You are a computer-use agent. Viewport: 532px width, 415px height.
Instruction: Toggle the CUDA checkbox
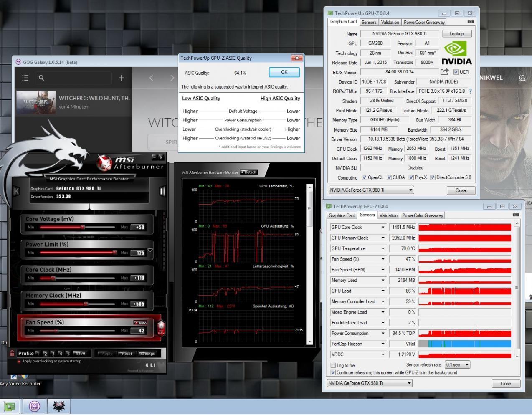(x=389, y=177)
